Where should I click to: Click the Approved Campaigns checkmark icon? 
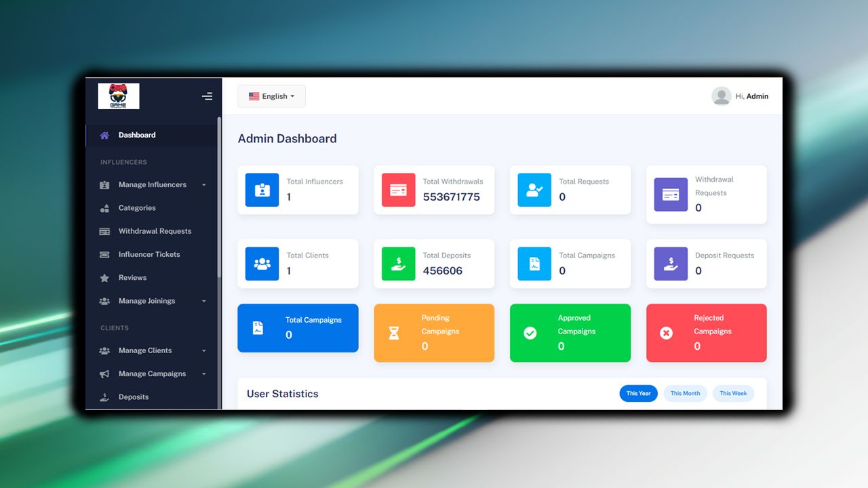click(x=530, y=333)
